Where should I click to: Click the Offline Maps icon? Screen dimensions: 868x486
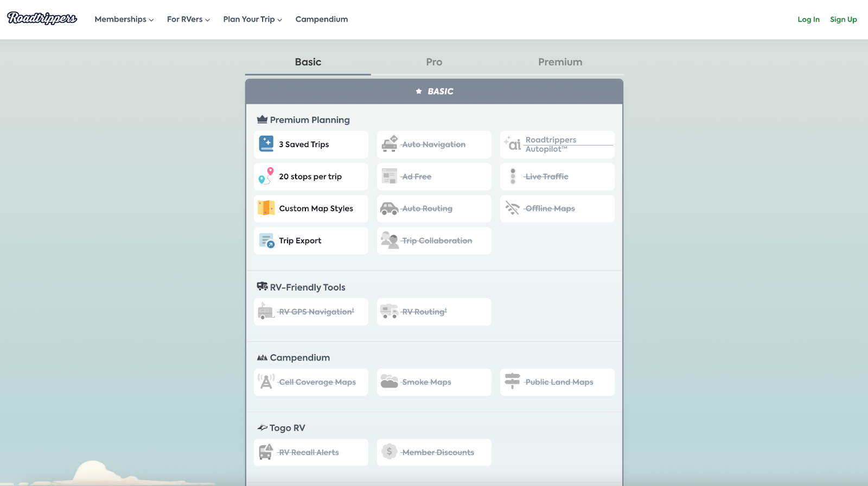point(513,208)
